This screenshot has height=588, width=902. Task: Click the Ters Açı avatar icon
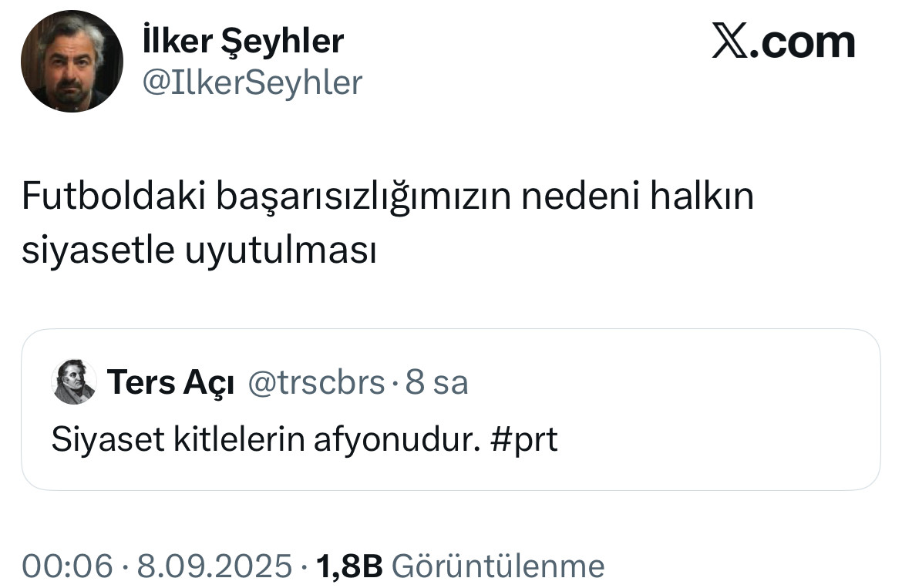(x=74, y=381)
